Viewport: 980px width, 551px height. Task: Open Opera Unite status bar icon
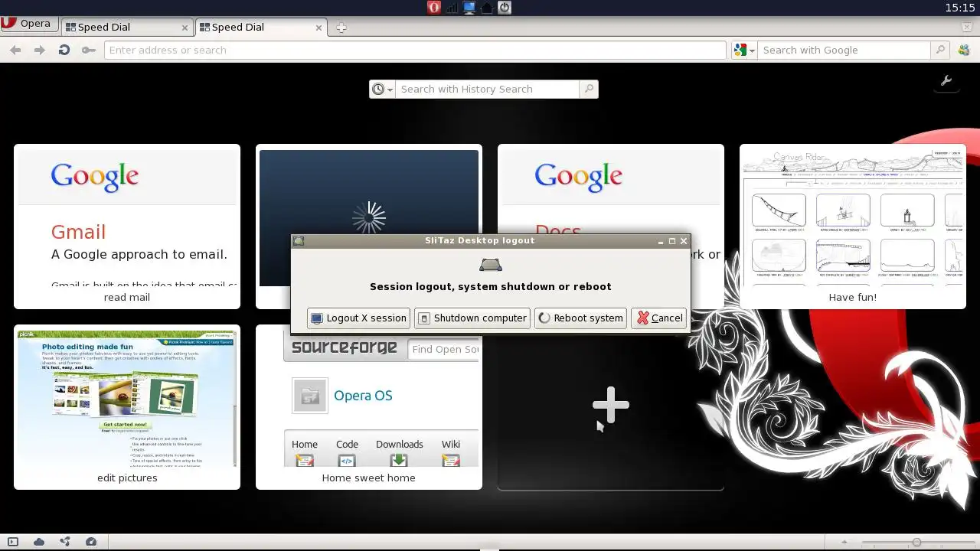65,542
